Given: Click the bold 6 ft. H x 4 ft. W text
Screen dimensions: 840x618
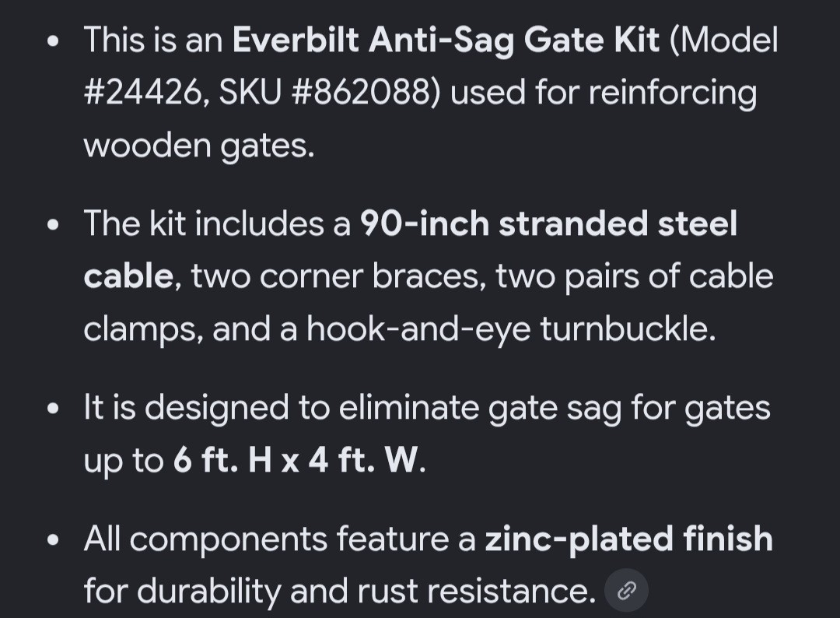Looking at the screenshot, I should [296, 460].
